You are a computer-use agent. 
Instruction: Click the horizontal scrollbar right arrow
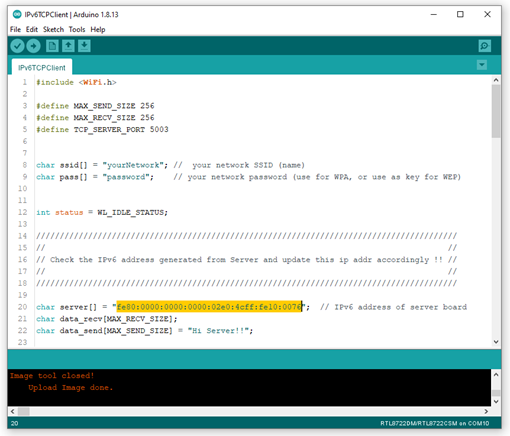(486, 411)
